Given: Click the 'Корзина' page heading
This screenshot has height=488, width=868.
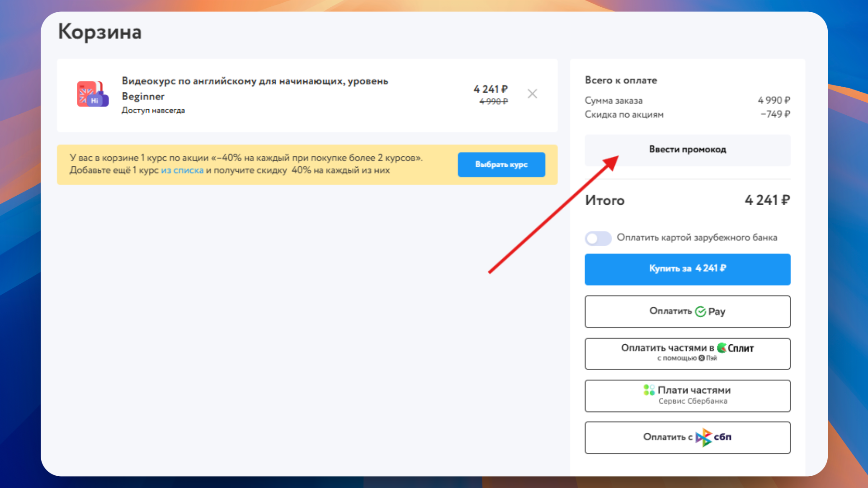Looking at the screenshot, I should point(100,32).
